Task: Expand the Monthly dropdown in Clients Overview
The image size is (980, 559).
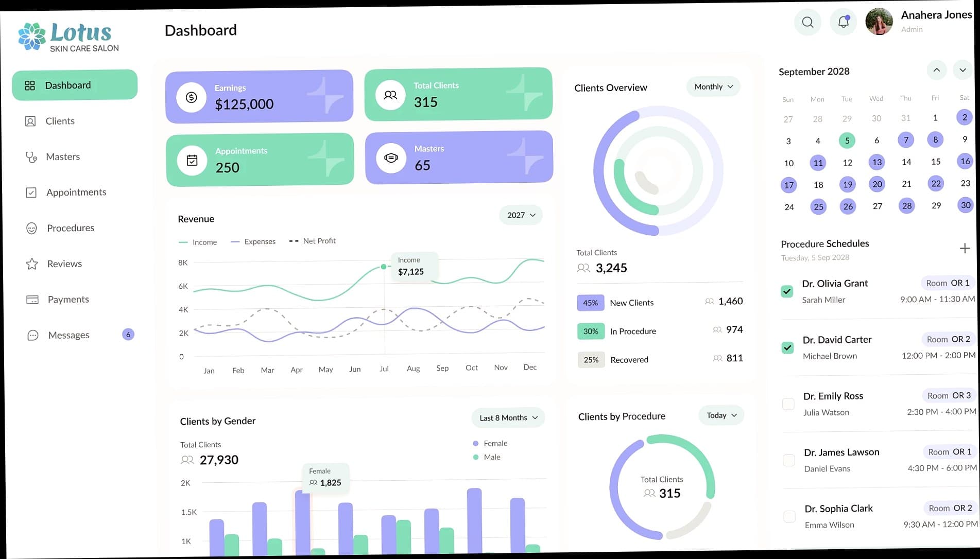Action: pos(713,86)
